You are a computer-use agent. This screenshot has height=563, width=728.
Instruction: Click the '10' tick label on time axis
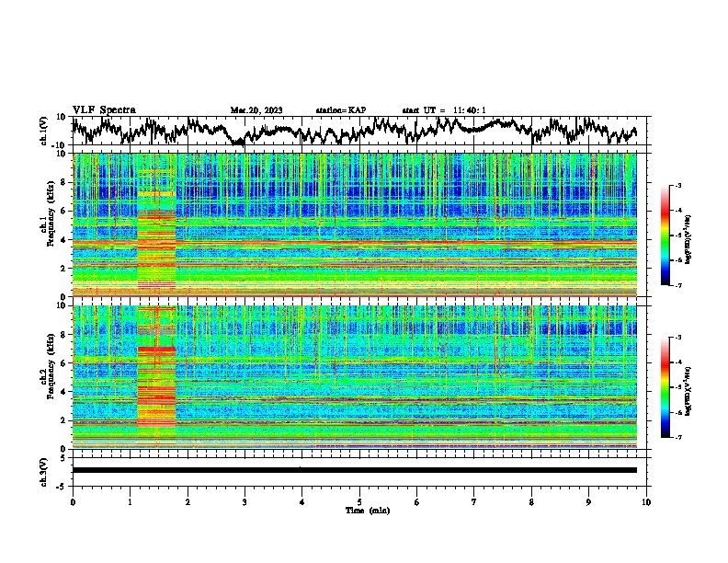[x=646, y=502]
